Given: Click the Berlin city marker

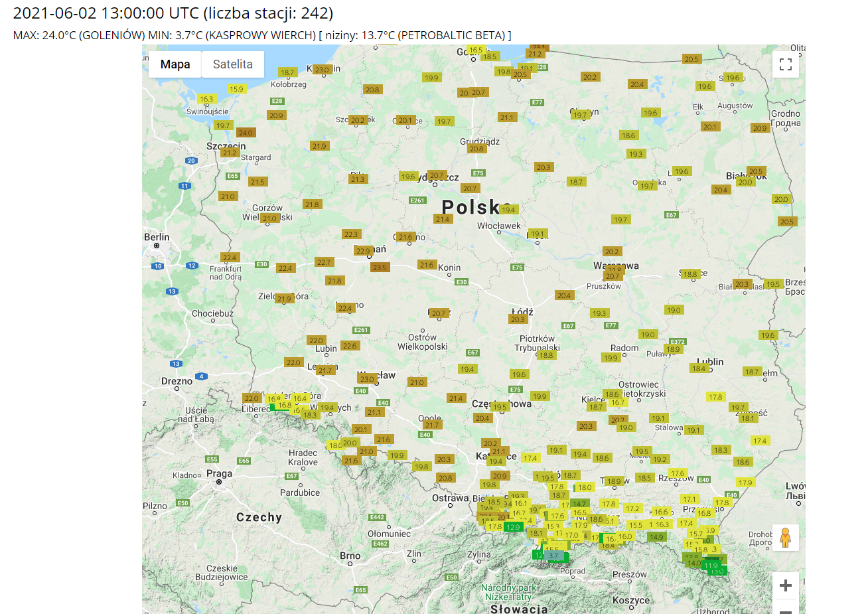Looking at the screenshot, I should pyautogui.click(x=157, y=246).
